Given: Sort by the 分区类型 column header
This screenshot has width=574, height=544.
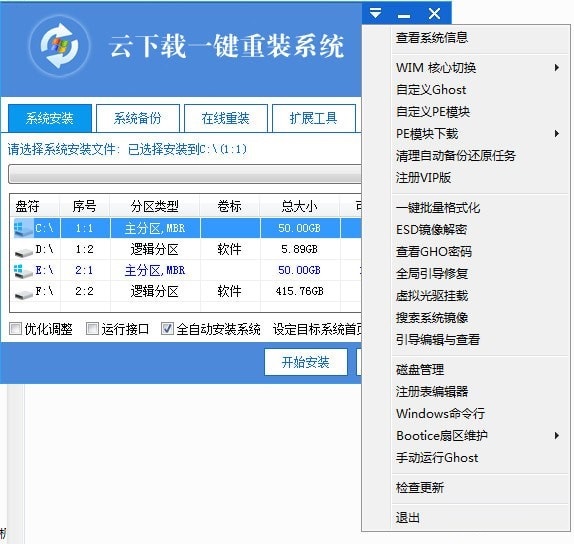Looking at the screenshot, I should 155,206.
